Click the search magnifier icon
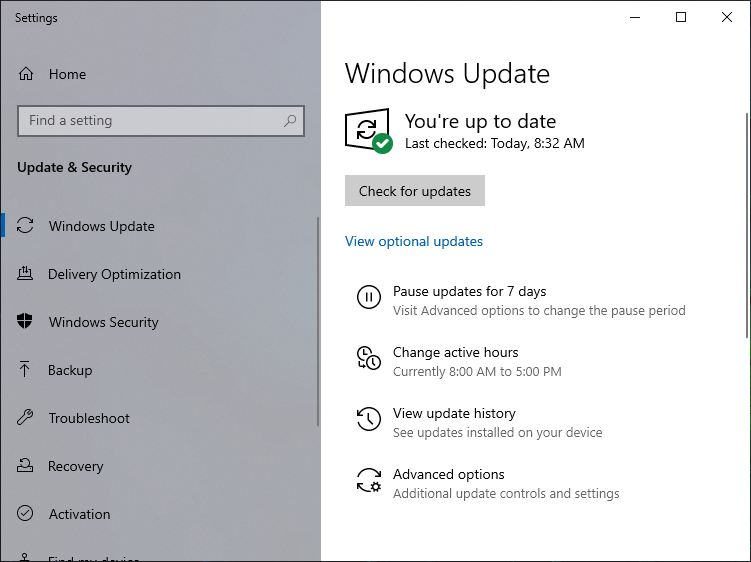 pyautogui.click(x=290, y=121)
